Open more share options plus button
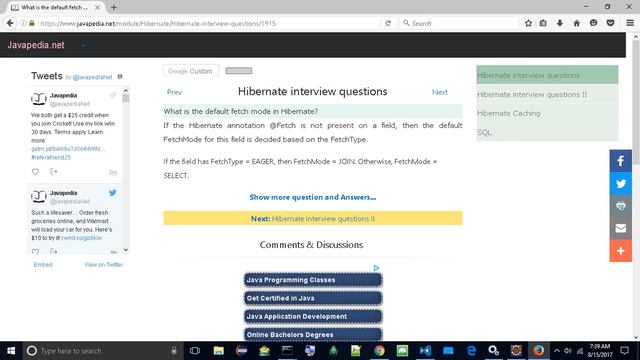 621,251
